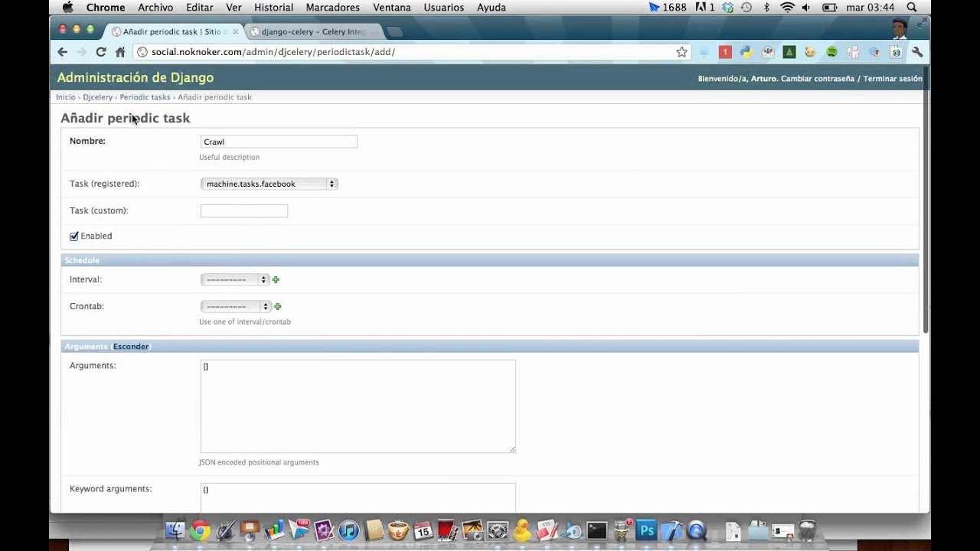This screenshot has width=980, height=551.
Task: Open Photoshop from the dock
Action: 647,530
